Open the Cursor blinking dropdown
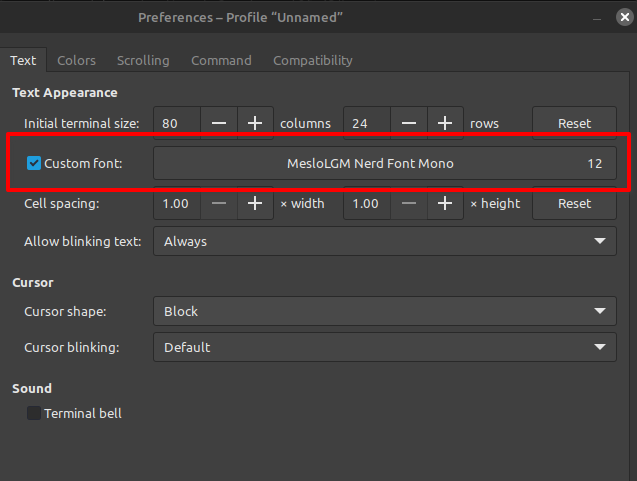The height and width of the screenshot is (481, 637). [x=385, y=347]
